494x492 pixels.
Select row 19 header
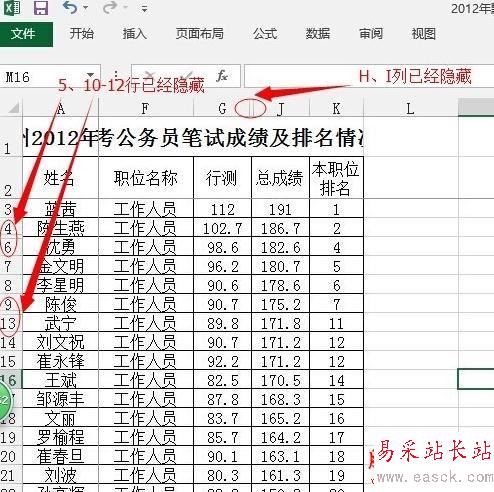(11, 437)
